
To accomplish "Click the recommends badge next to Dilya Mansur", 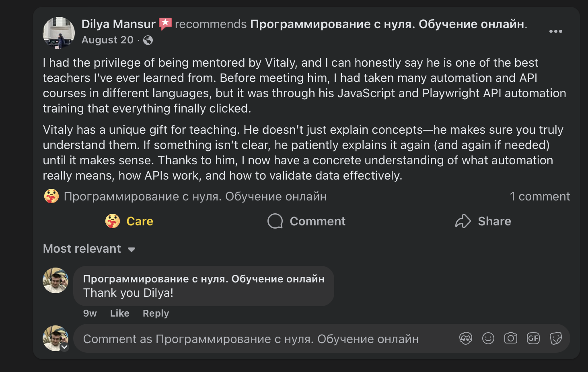I will (165, 23).
